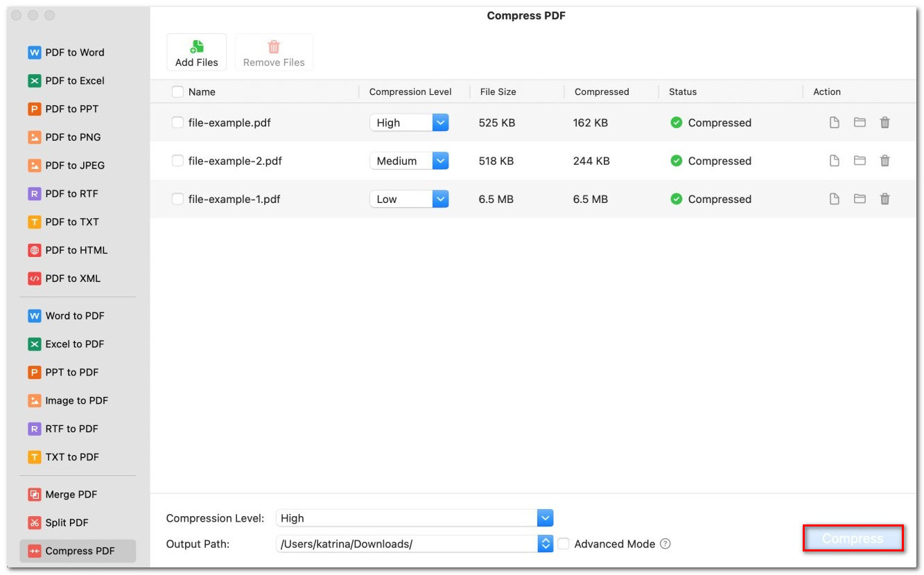
Task: Click the 525 KB file size value
Action: 497,123
